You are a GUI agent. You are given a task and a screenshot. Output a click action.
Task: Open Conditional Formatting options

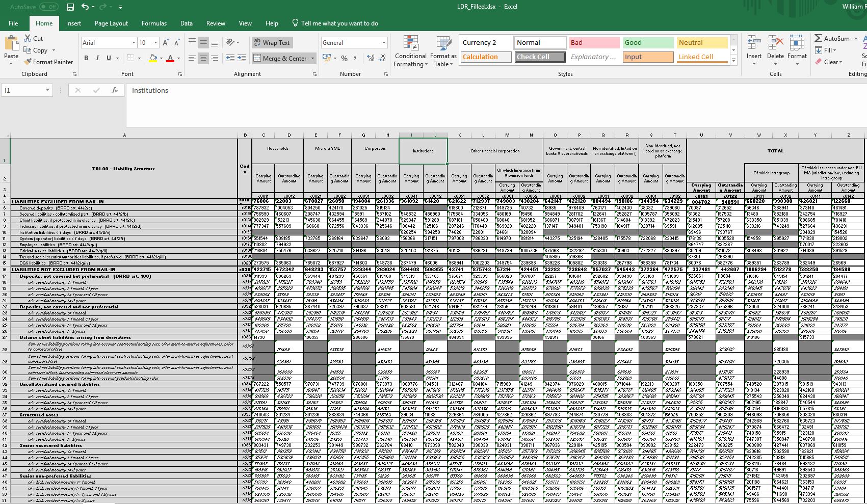click(410, 51)
